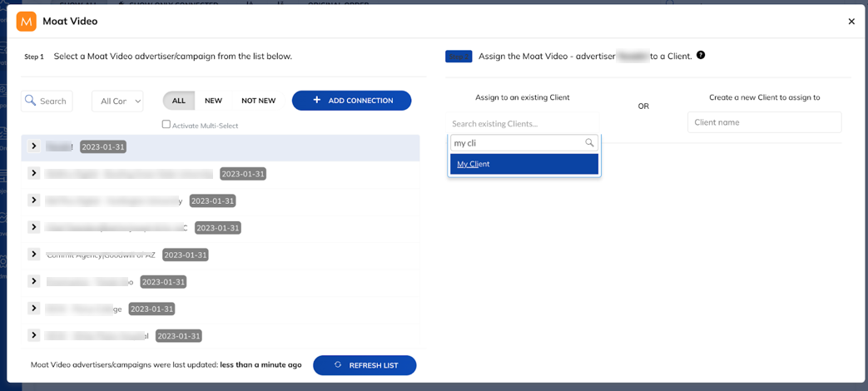Expand the seventh advertiser row ending in 'ge'
This screenshot has height=391, width=868.
click(x=34, y=308)
